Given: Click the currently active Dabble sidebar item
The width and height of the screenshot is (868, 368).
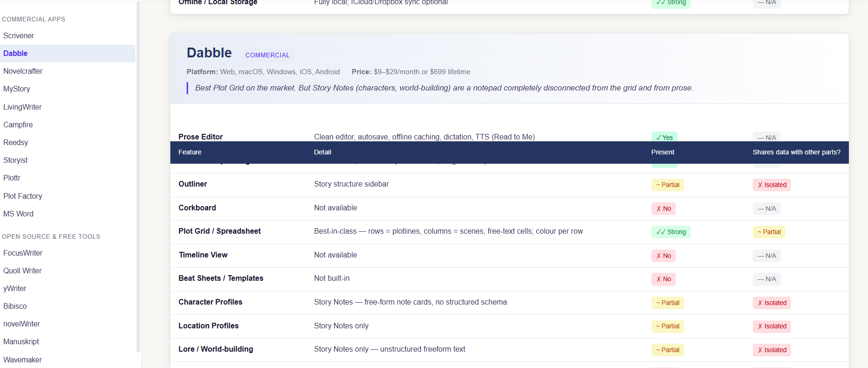Looking at the screenshot, I should (16, 54).
